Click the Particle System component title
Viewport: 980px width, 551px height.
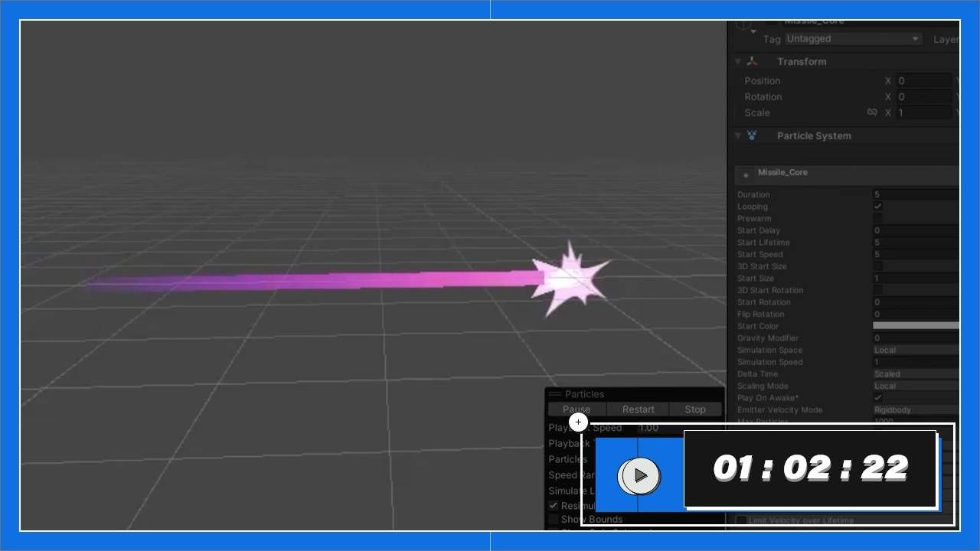coord(814,136)
